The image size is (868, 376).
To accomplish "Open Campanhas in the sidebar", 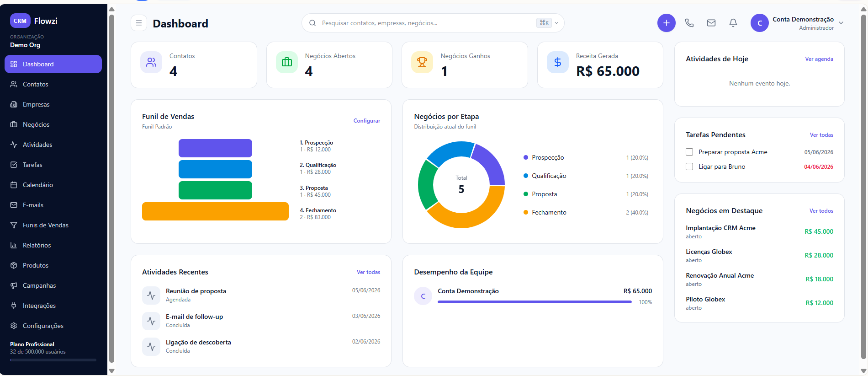I will pyautogui.click(x=53, y=285).
